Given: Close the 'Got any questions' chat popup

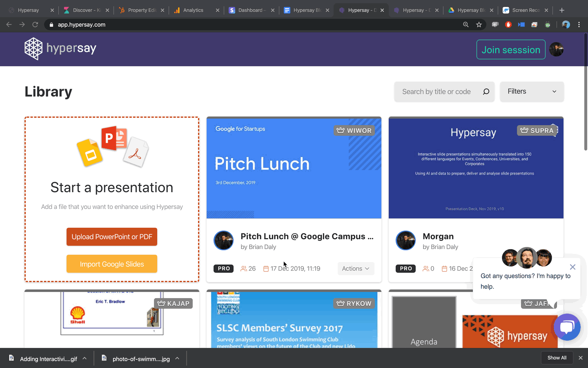Looking at the screenshot, I should pyautogui.click(x=572, y=267).
